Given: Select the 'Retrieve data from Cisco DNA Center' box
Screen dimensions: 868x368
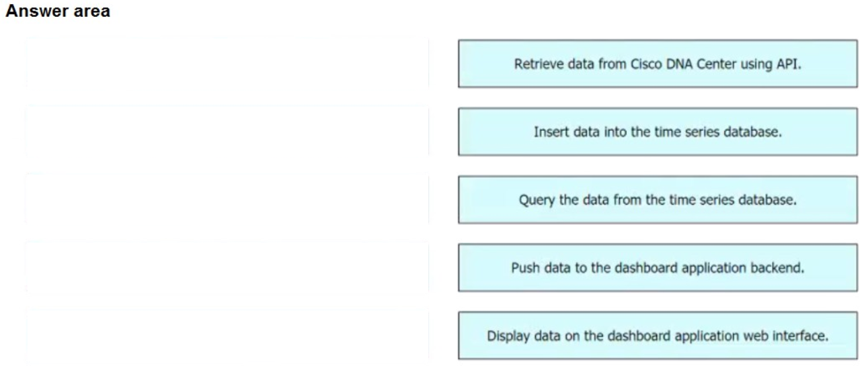Looking at the screenshot, I should 658,64.
